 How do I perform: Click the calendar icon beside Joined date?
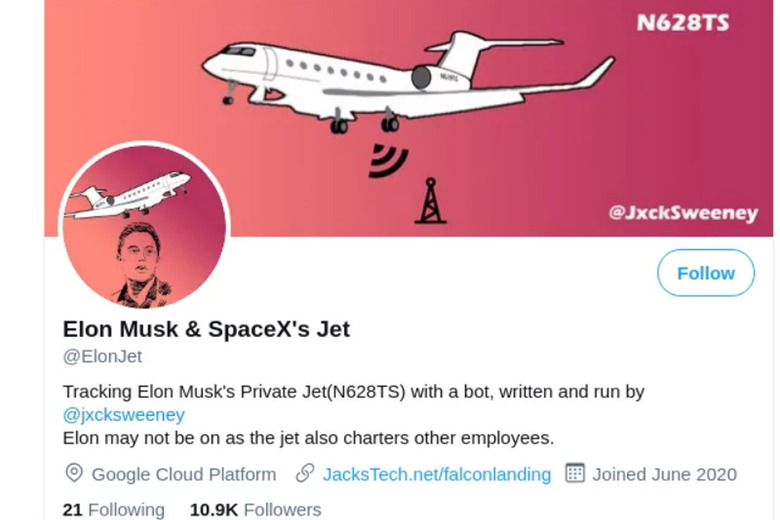point(574,473)
